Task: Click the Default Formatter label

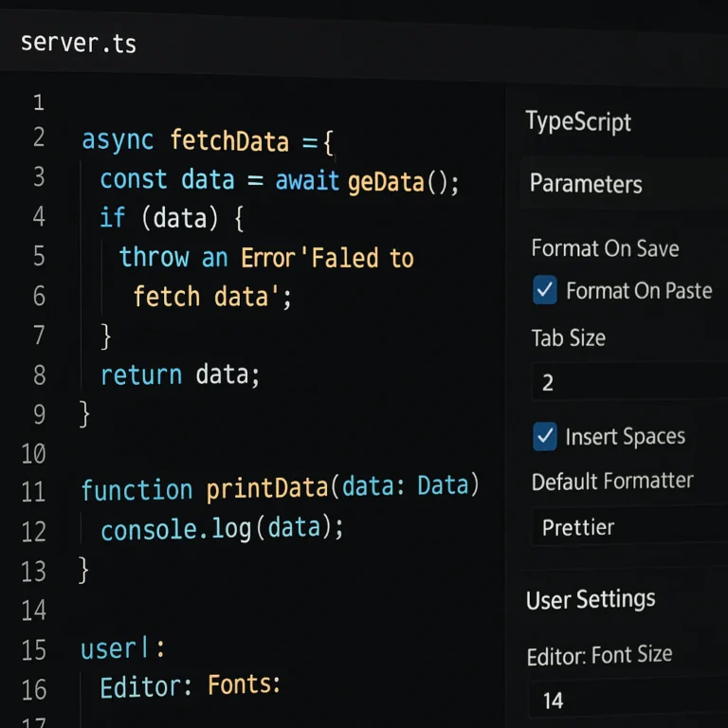Action: tap(612, 481)
